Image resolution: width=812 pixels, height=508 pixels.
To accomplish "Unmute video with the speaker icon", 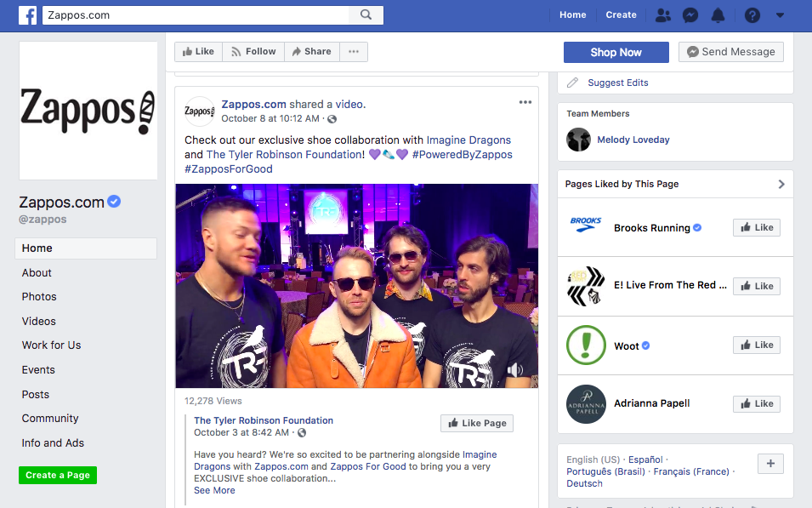I will point(514,370).
